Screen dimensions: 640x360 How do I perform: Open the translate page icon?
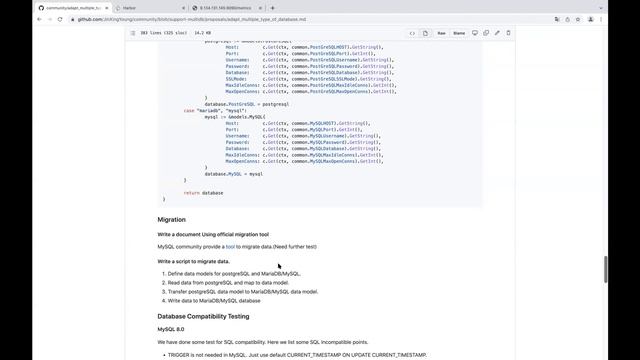[557, 19]
